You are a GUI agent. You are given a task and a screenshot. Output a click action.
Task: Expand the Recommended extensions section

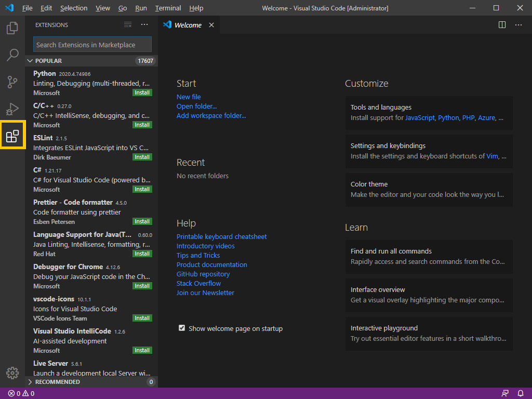(x=91, y=382)
